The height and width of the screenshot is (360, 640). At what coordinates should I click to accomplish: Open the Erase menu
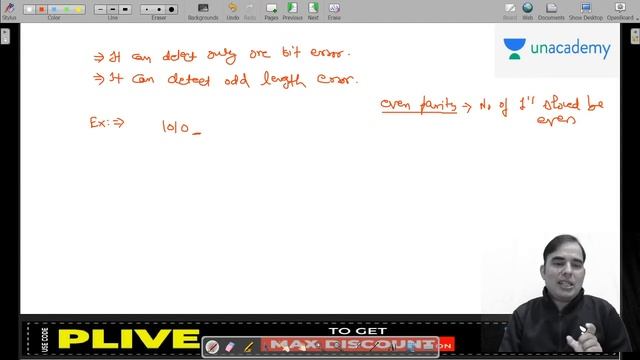tap(334, 11)
